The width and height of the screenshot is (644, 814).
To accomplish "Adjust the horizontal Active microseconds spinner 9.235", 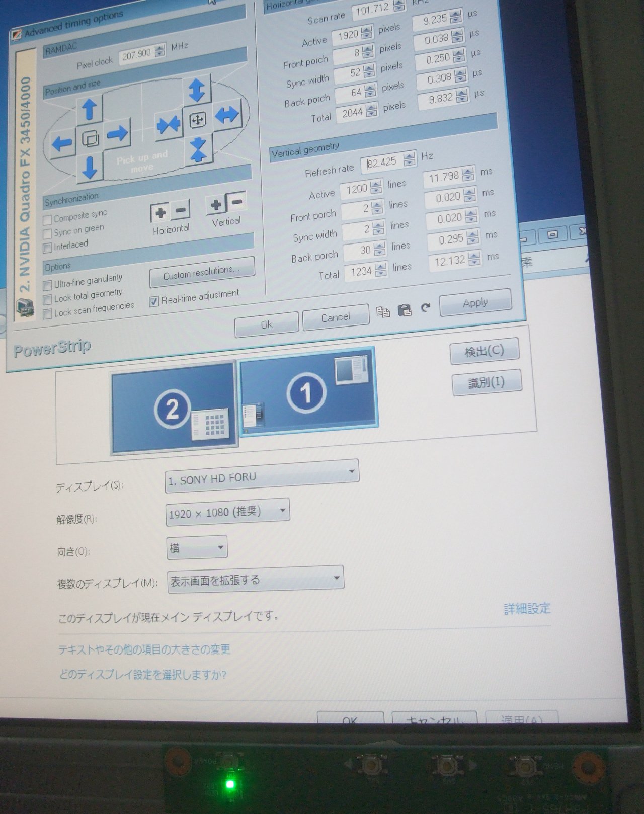I will pos(456,16).
